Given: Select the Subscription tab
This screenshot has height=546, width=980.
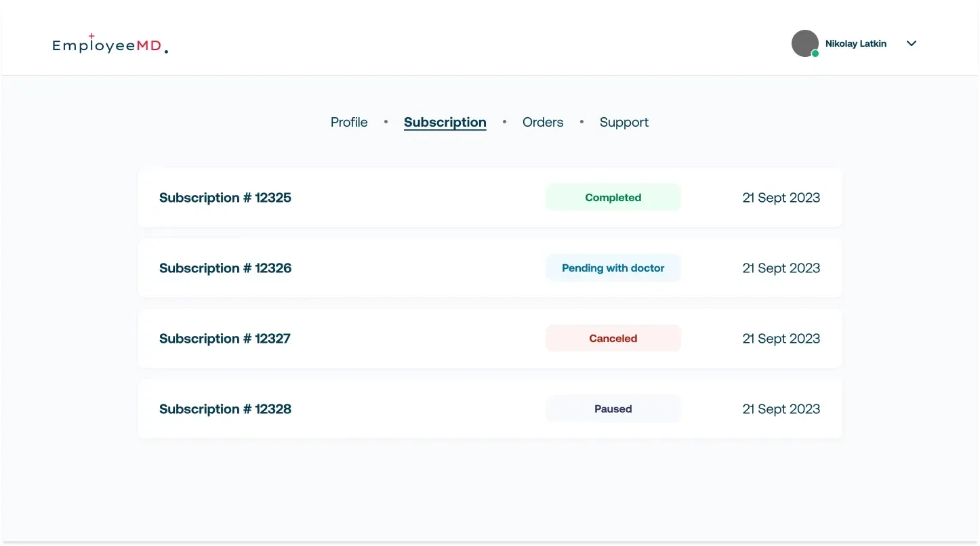Looking at the screenshot, I should click(445, 123).
